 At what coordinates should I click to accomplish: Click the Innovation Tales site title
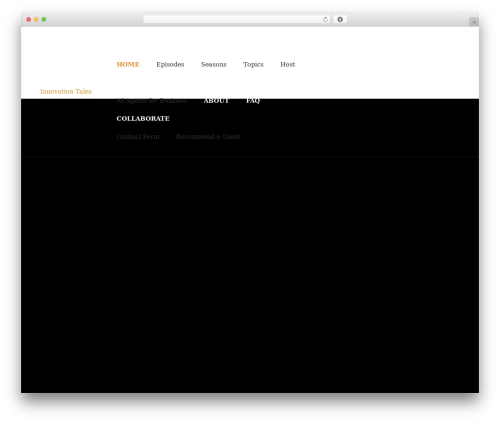(x=66, y=91)
